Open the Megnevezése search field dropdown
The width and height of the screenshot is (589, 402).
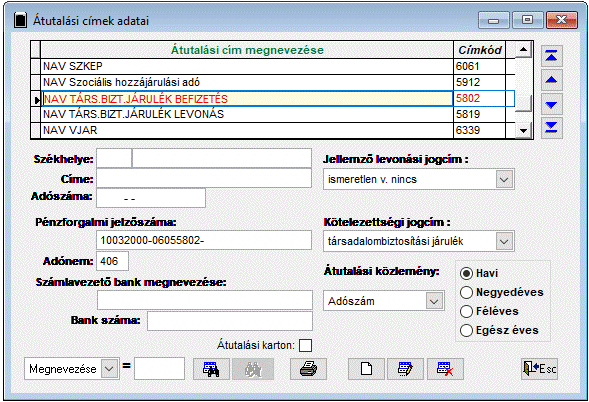tap(109, 369)
